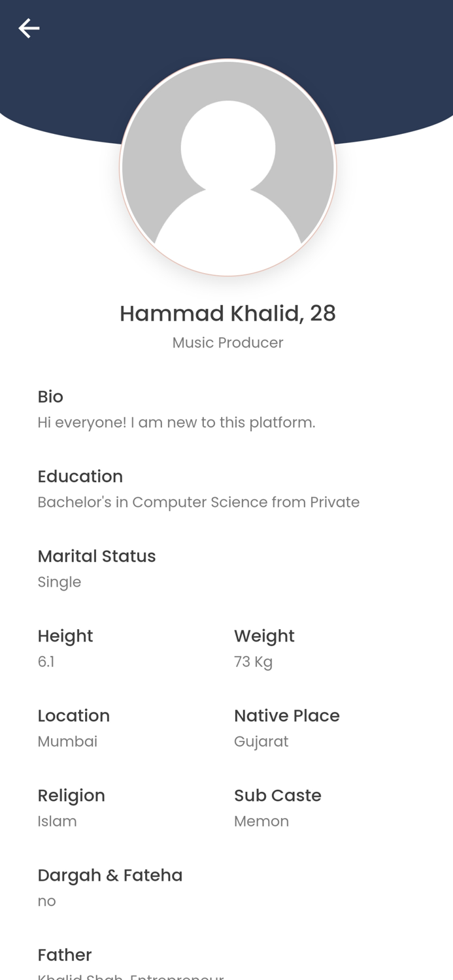Select the Islam religion value

tap(58, 821)
